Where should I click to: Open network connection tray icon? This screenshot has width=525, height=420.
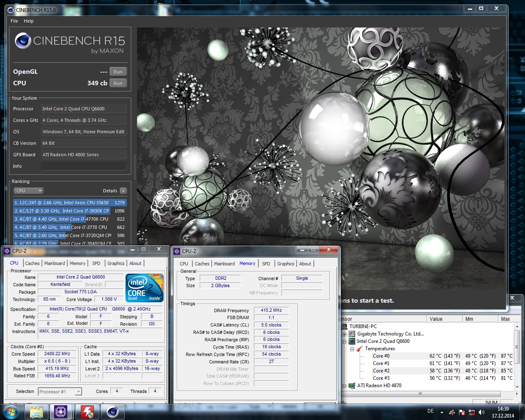click(472, 412)
